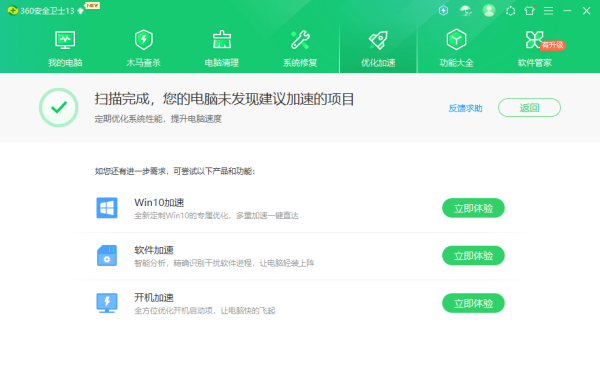Open 功能大全 tab
600x378 pixels.
pyautogui.click(x=456, y=49)
